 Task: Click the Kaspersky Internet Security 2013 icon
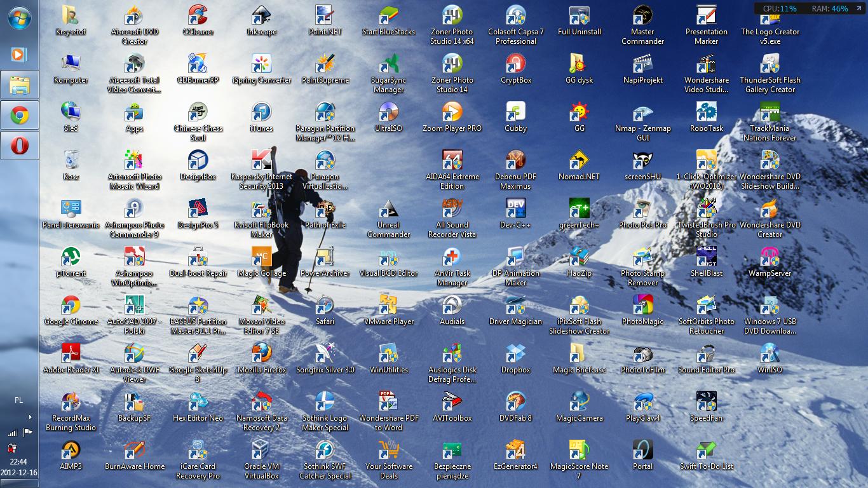point(261,161)
